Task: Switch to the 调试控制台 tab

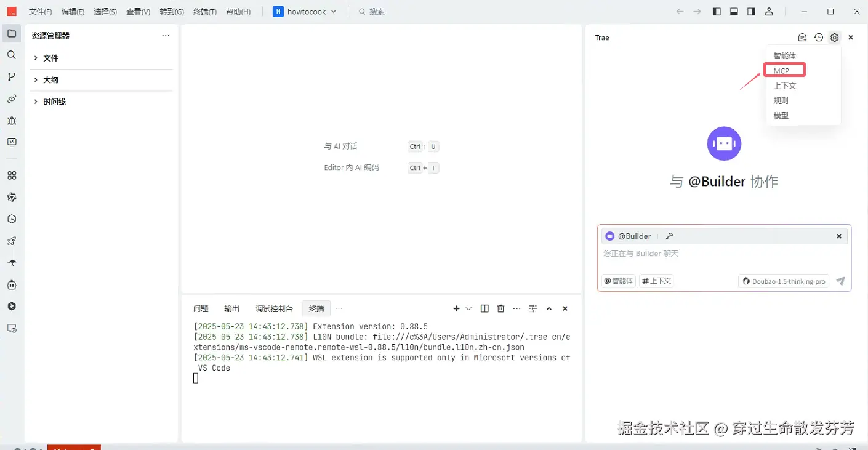Action: click(274, 308)
